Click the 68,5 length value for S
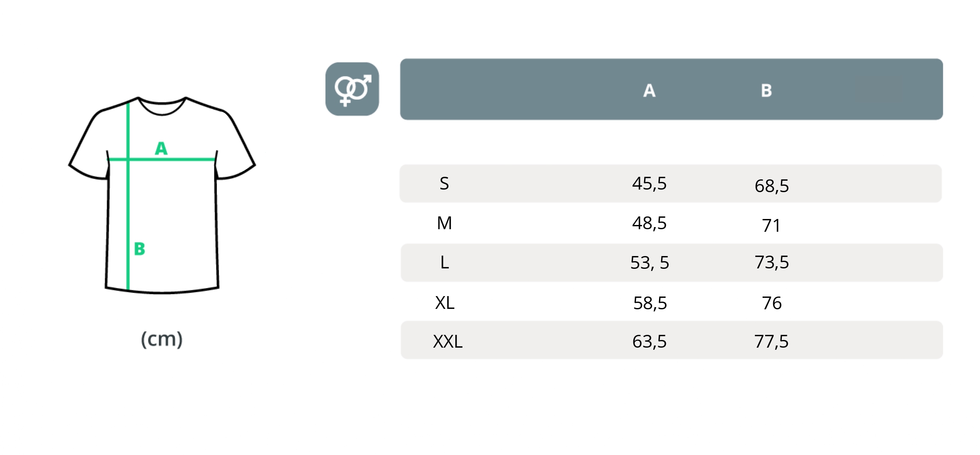Screen dimensions: 980x455 pos(772,186)
